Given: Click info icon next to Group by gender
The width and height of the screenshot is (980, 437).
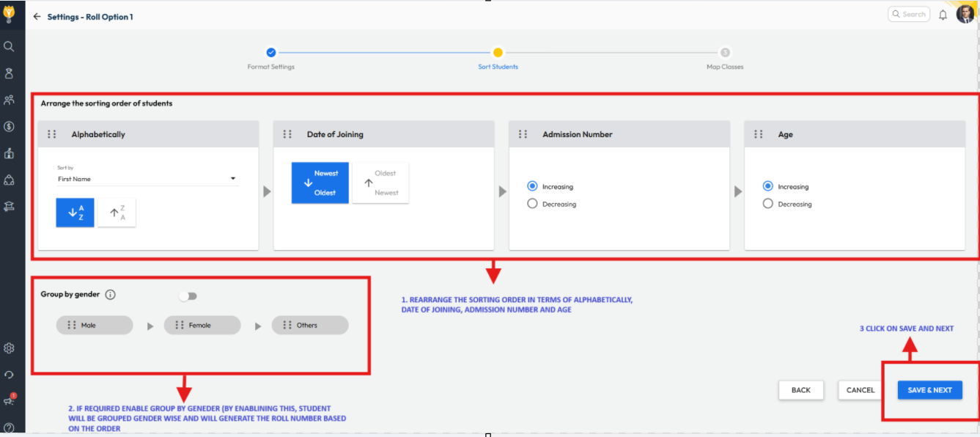Looking at the screenshot, I should (x=110, y=295).
